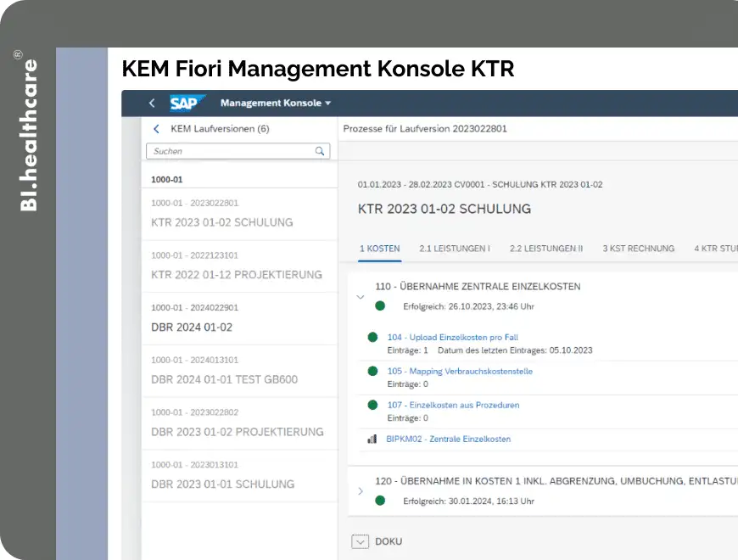Click the magnifier search icon
The image size is (738, 560).
(x=320, y=151)
